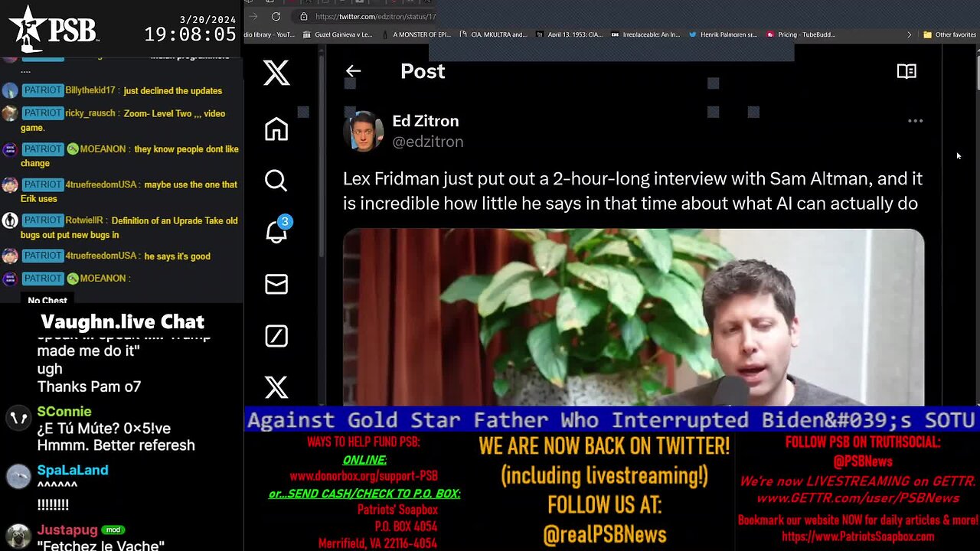Click the tweet text about Lex Fridman
980x551 pixels.
pyautogui.click(x=632, y=191)
